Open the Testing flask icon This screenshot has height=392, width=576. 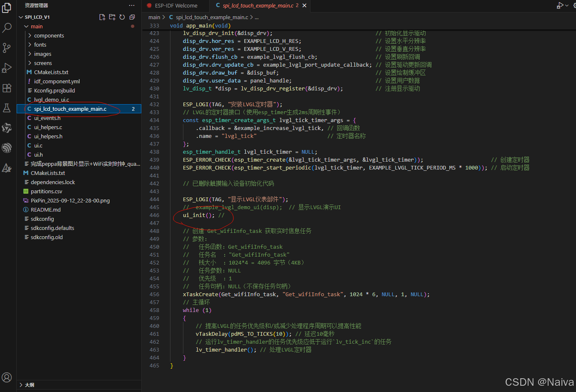coord(7,108)
